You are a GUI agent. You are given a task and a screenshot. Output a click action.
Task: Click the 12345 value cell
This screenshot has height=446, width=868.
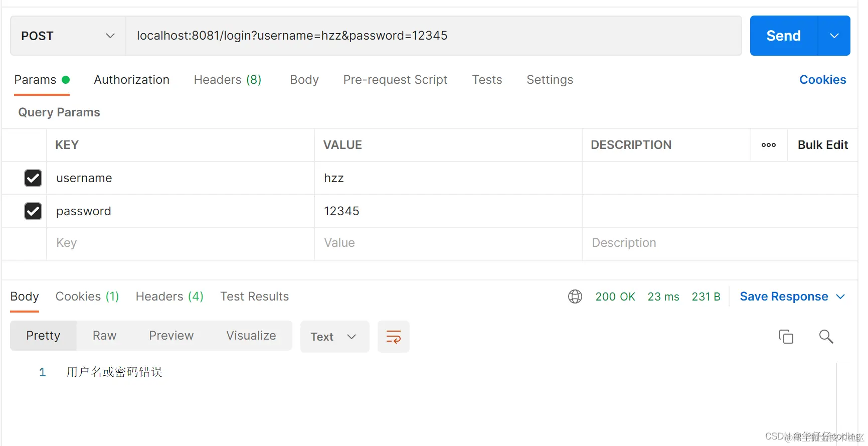(x=448, y=211)
